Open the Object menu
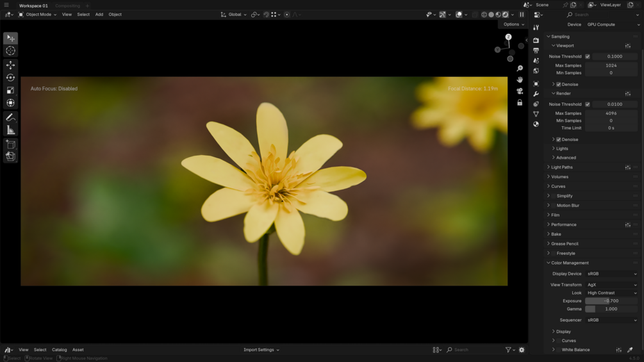The image size is (644, 362). [x=115, y=14]
